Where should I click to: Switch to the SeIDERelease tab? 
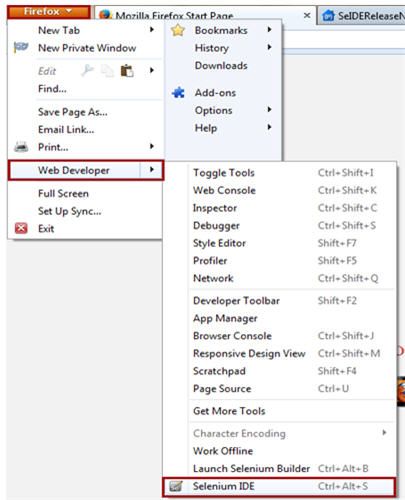361,15
